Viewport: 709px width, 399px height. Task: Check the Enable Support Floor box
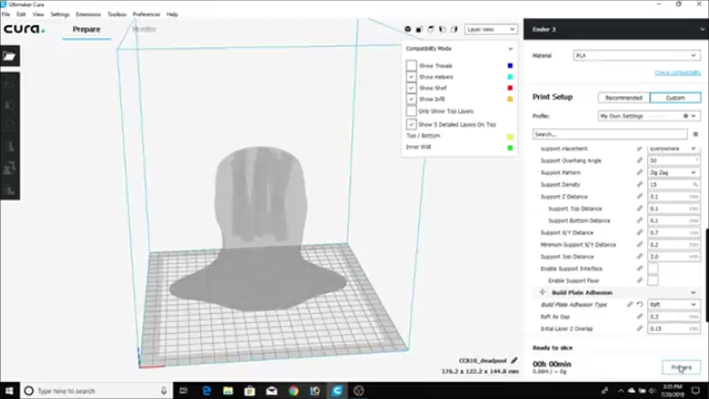652,280
